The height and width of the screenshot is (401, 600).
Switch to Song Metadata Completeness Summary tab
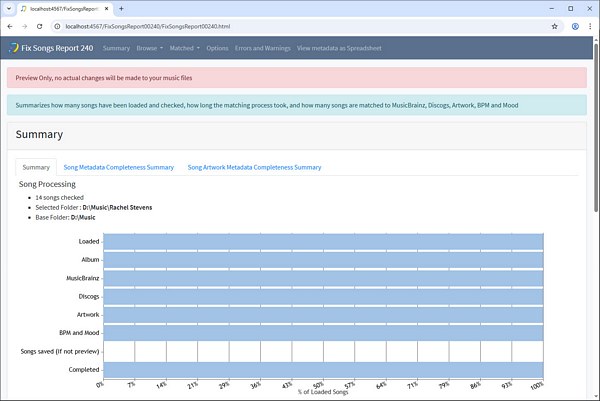coord(118,167)
